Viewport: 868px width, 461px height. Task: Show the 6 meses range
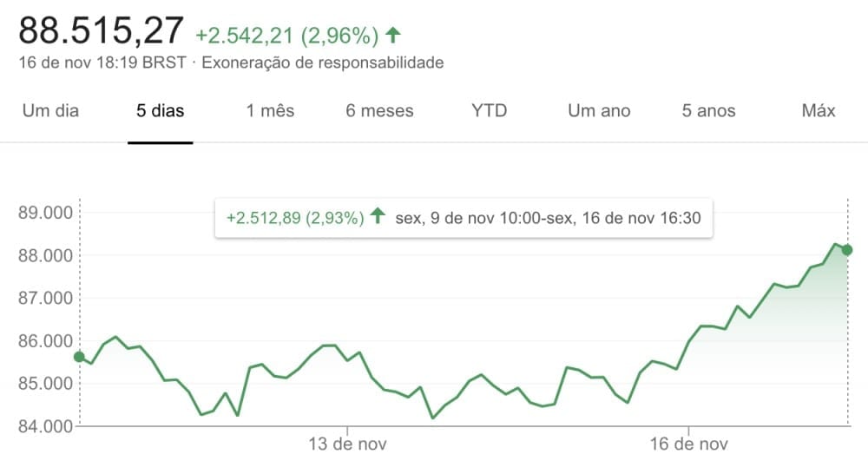pyautogui.click(x=380, y=110)
